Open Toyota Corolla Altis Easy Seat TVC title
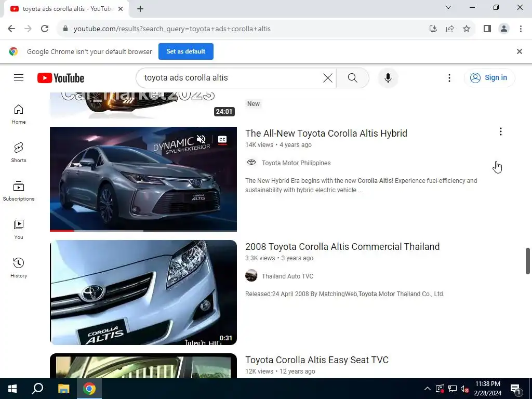Viewport: 532px width, 399px height. (x=317, y=360)
